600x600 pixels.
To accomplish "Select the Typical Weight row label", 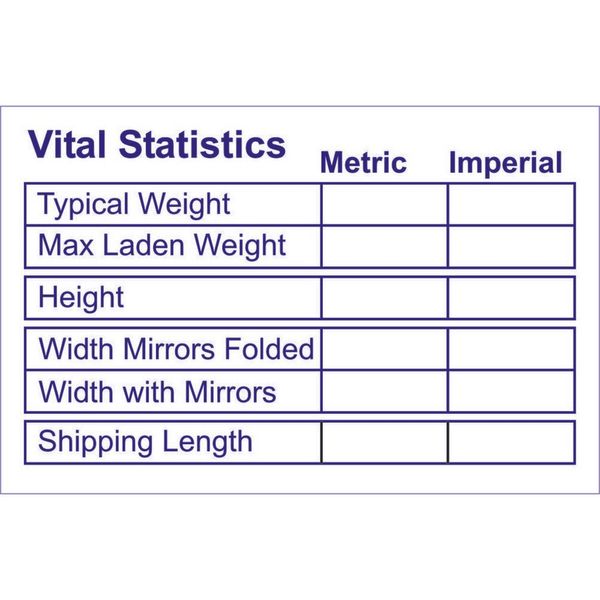I will [134, 205].
